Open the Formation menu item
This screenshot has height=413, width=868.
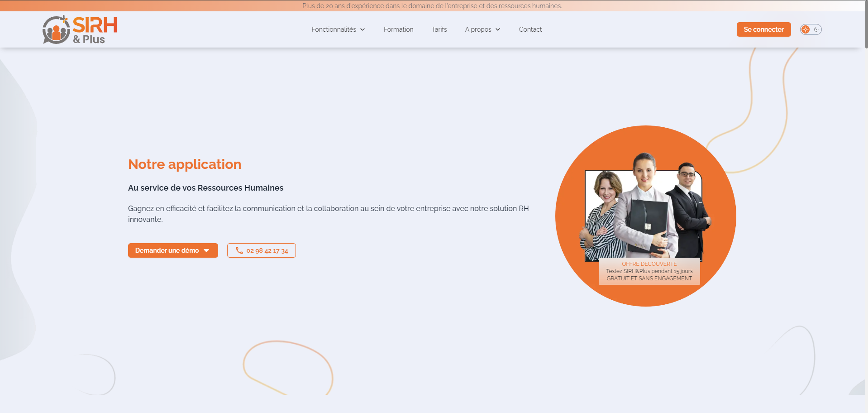[398, 29]
